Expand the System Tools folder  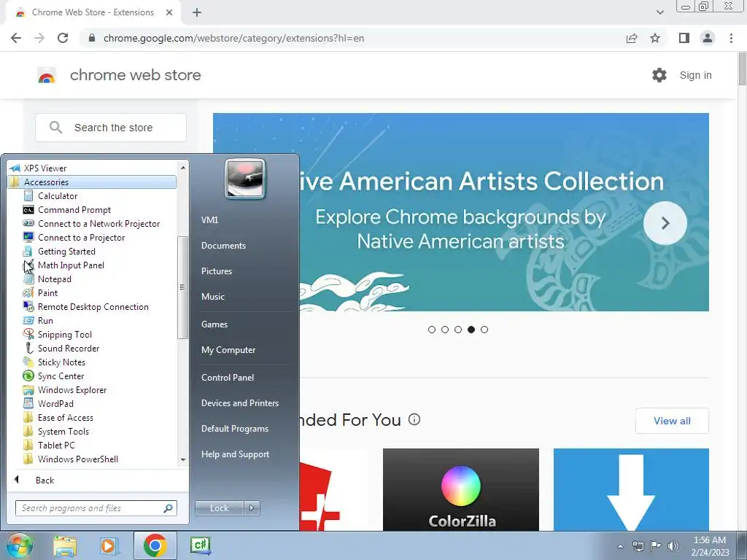(x=63, y=431)
